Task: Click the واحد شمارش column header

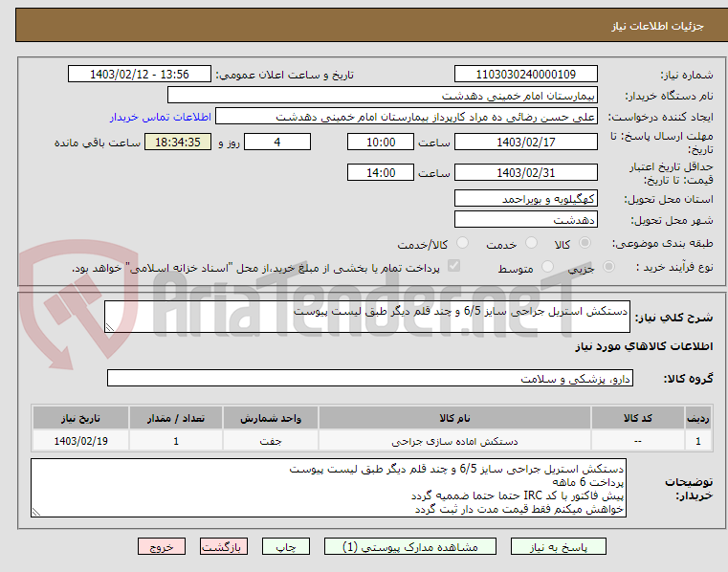Action: pyautogui.click(x=270, y=418)
